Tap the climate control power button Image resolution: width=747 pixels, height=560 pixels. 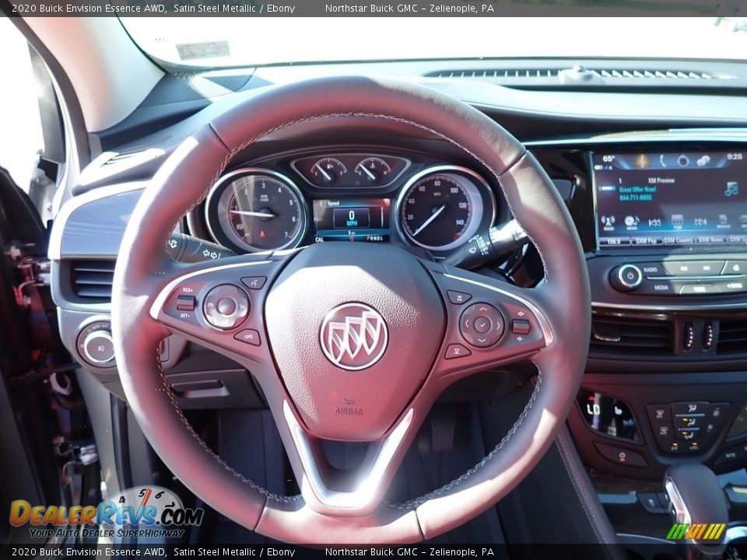coord(622,455)
